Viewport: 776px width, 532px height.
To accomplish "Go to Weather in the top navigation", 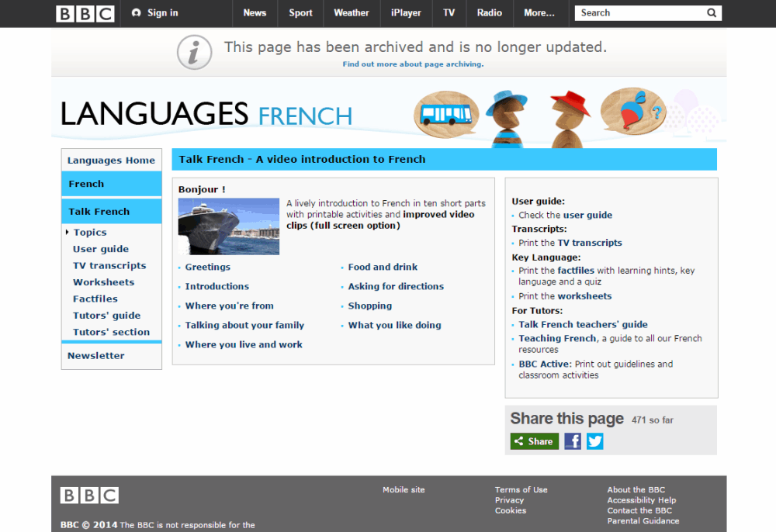I will click(x=352, y=13).
